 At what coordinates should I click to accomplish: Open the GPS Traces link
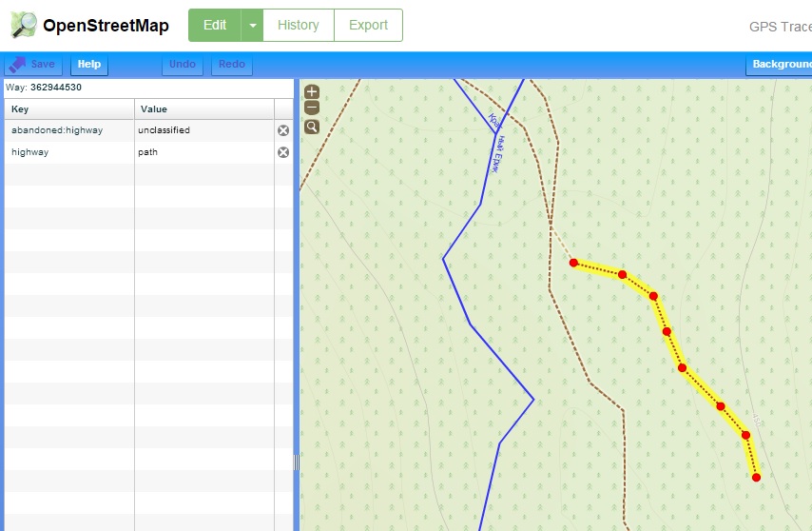pos(780,26)
